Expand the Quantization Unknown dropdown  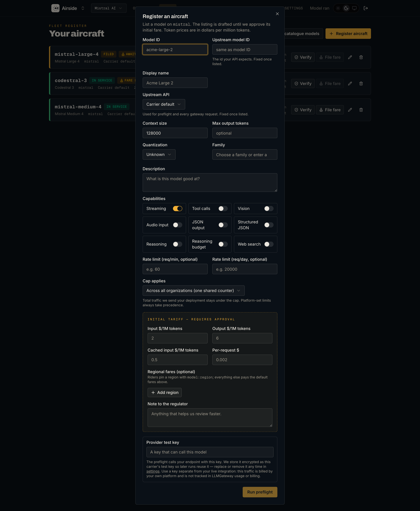pyautogui.click(x=159, y=154)
